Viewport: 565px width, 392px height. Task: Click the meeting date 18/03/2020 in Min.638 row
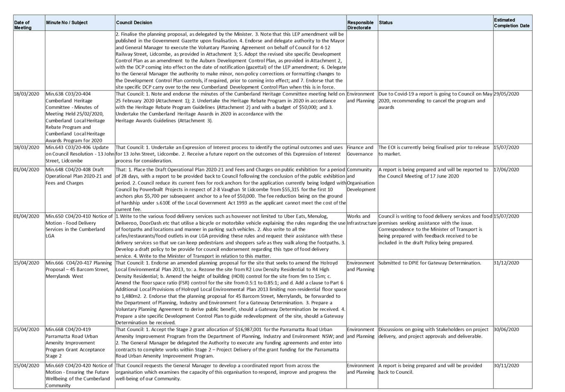pyautogui.click(x=26, y=94)
